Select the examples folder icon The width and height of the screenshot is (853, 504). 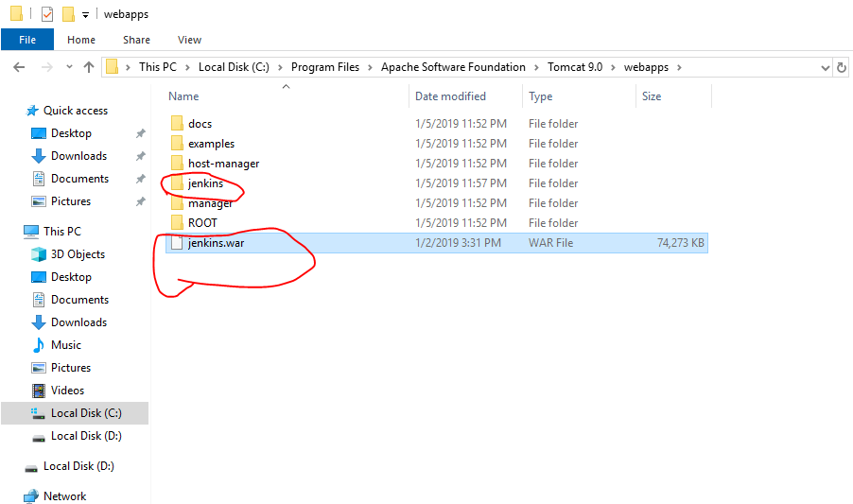tap(177, 144)
